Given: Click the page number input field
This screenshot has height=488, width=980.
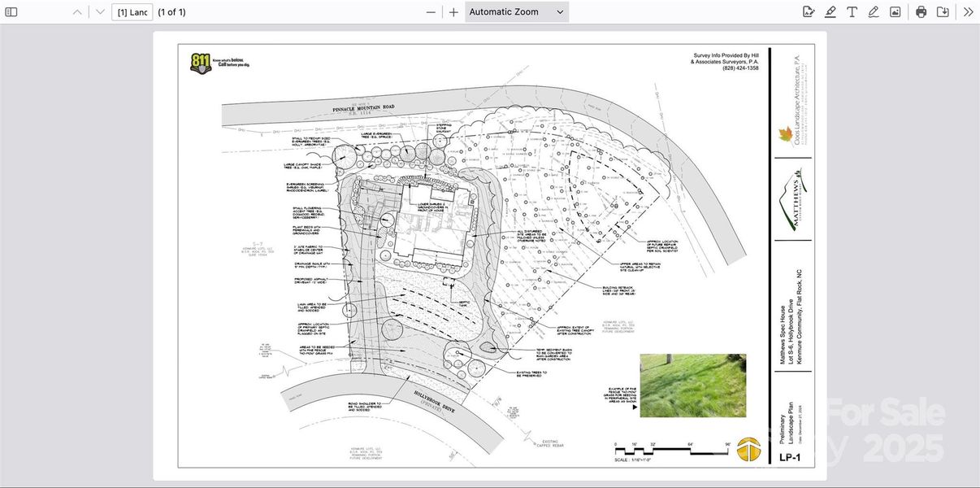Looking at the screenshot, I should pos(132,12).
